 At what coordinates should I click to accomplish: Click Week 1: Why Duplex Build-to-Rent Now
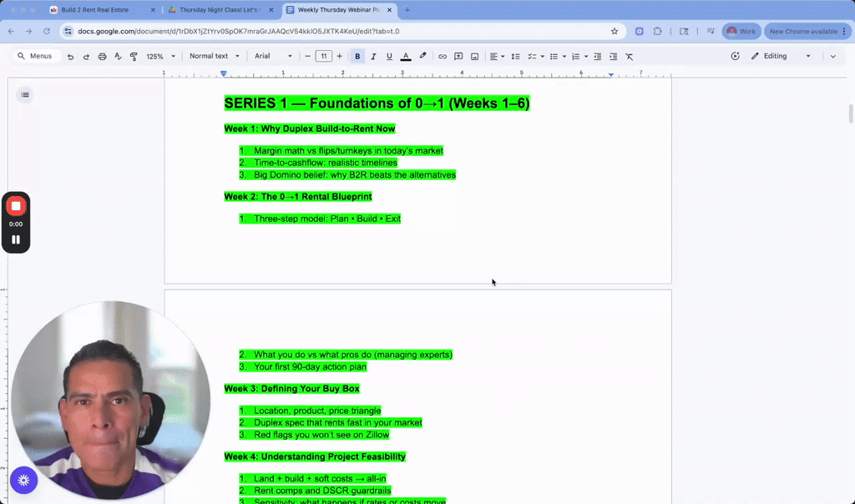[310, 129]
